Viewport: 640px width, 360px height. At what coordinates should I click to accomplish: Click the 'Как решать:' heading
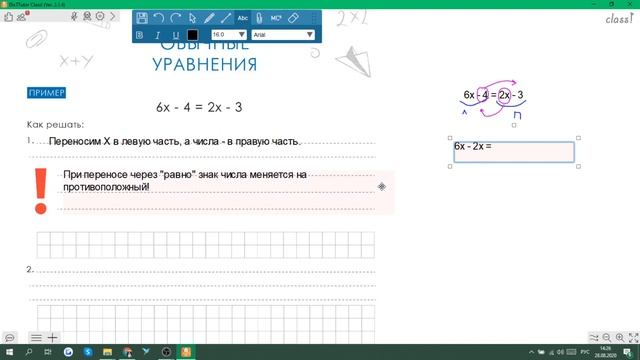55,124
